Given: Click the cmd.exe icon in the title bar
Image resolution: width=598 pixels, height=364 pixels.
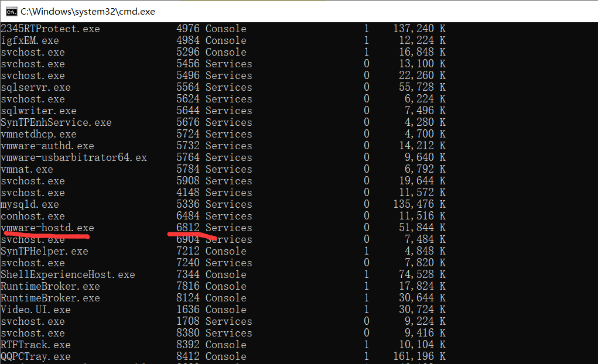Looking at the screenshot, I should 12,12.
